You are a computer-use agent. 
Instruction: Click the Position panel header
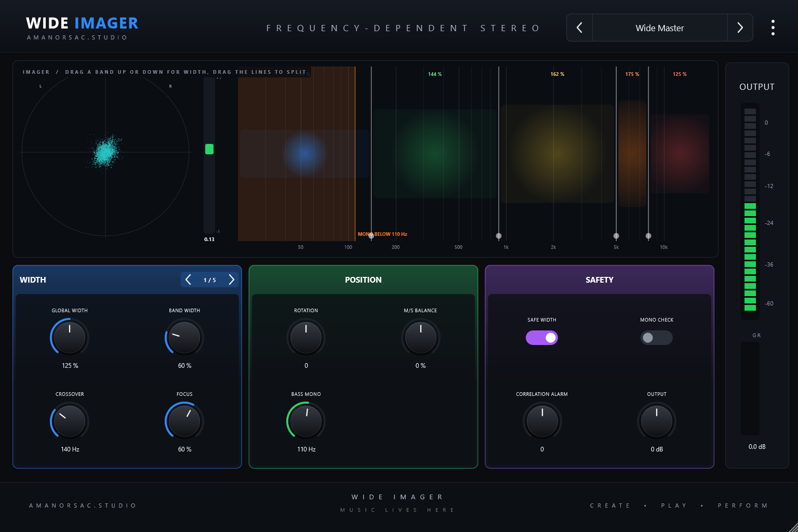(363, 280)
